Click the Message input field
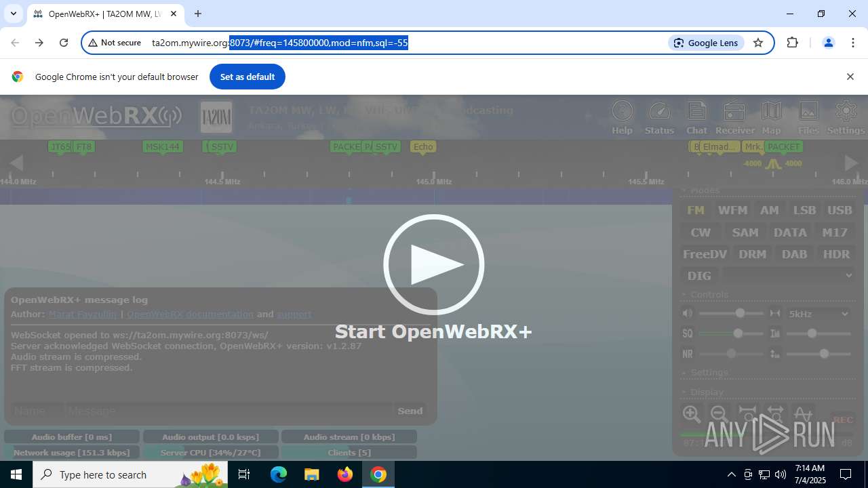 pyautogui.click(x=228, y=411)
